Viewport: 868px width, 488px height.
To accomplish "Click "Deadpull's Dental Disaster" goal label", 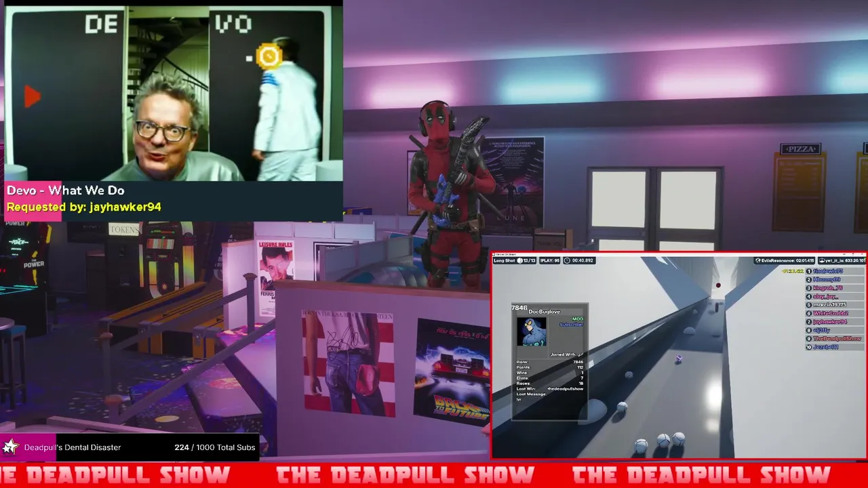I will point(73,447).
